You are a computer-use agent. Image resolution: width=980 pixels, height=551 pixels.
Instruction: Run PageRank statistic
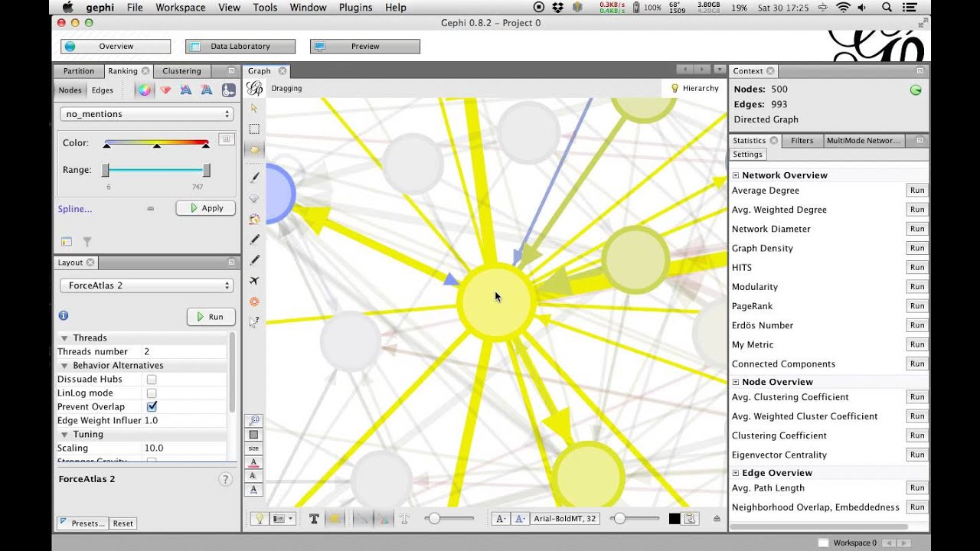tap(916, 306)
